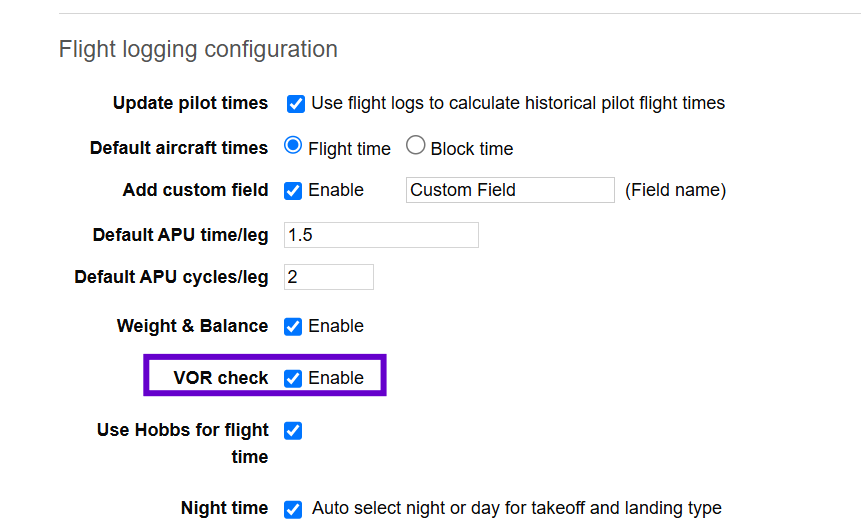Disable the Add custom field checkbox
Viewport: 861px width, 531px height.
point(293,190)
